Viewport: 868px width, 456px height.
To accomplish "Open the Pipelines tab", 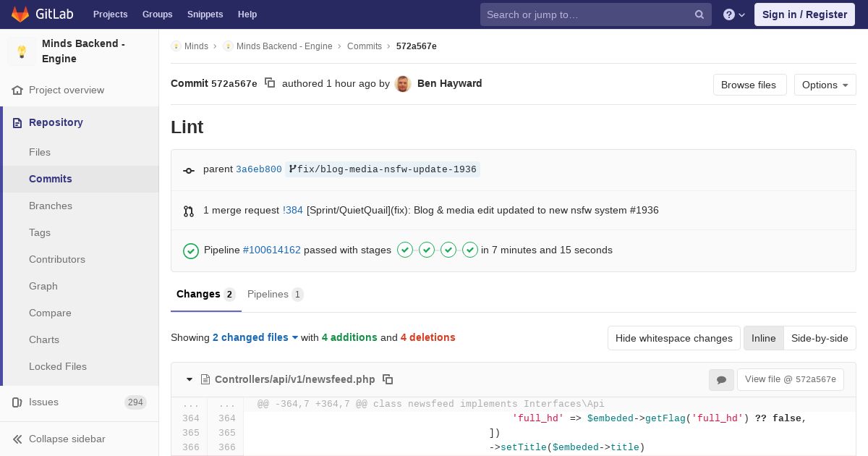I will click(x=275, y=295).
